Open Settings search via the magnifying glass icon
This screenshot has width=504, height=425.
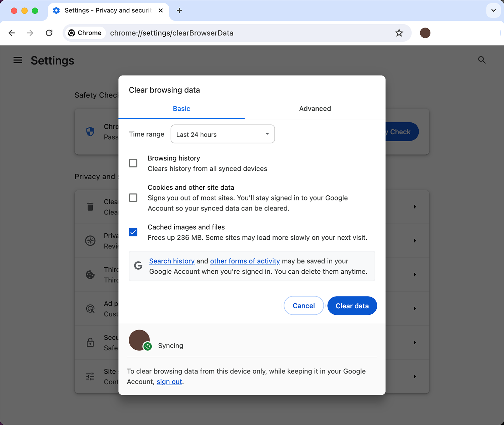(482, 60)
